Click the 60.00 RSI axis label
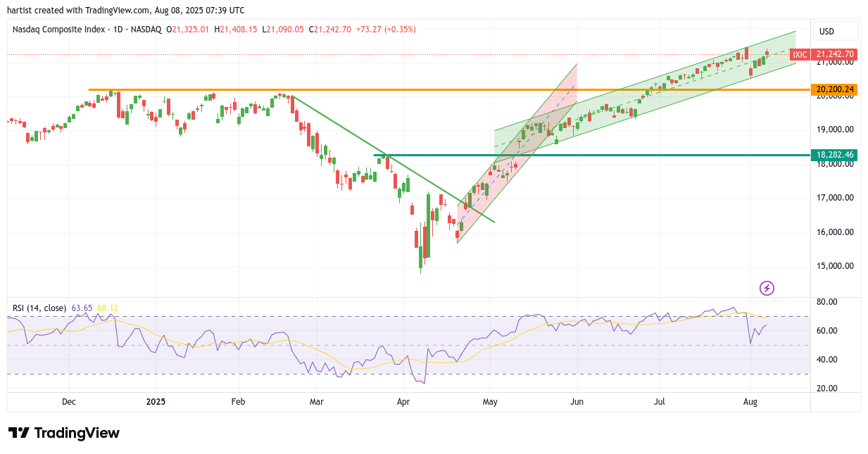 (x=827, y=331)
